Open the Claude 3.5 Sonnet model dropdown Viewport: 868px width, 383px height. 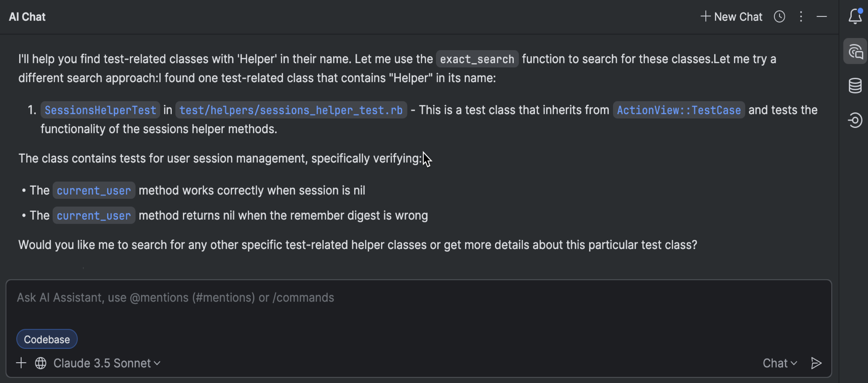[x=107, y=363]
